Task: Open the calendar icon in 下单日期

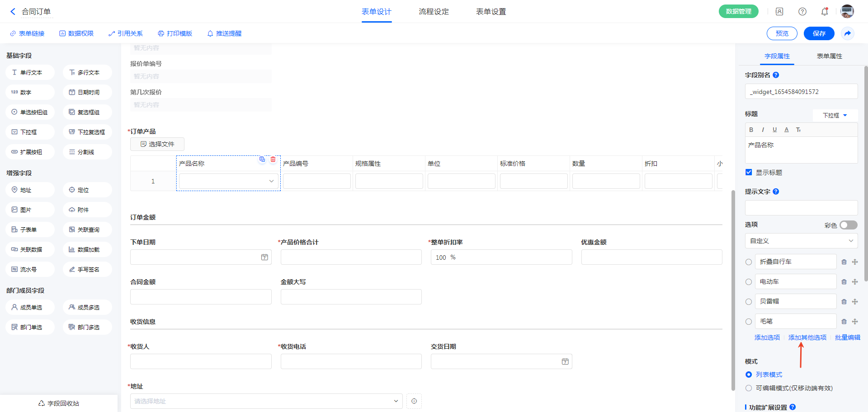Action: point(264,257)
